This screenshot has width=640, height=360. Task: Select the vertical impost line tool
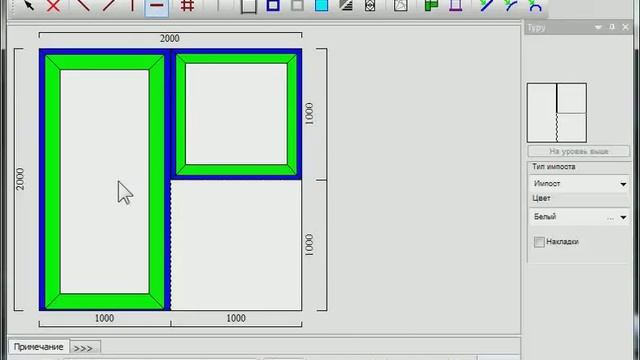[x=132, y=5]
